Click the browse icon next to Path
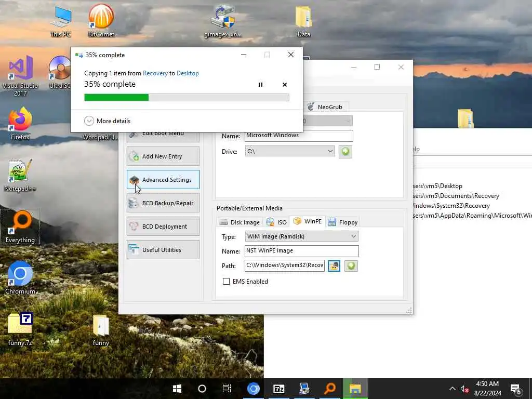 pos(334,265)
